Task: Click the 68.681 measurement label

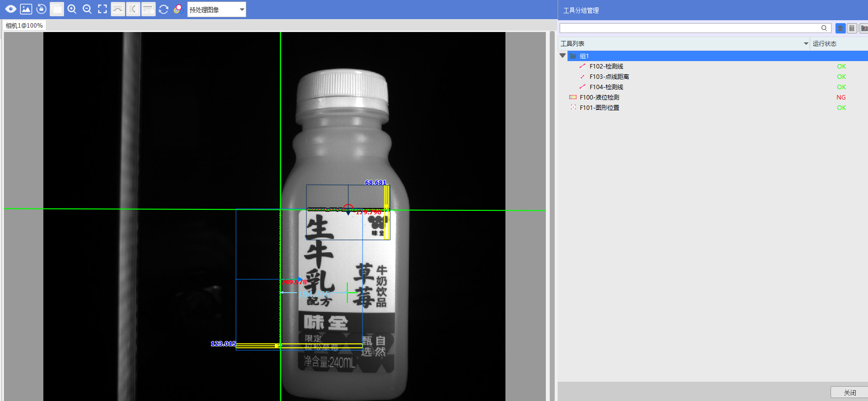Action: point(375,183)
